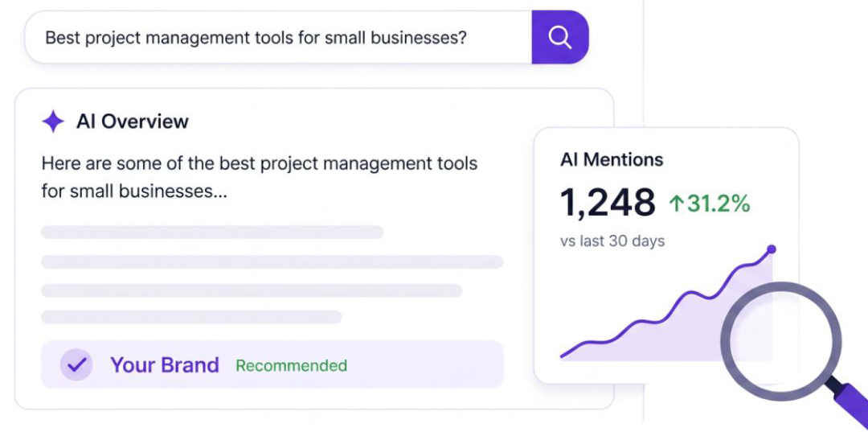The height and width of the screenshot is (432, 868).
Task: Select the 1,248 mentions count
Action: click(x=608, y=202)
